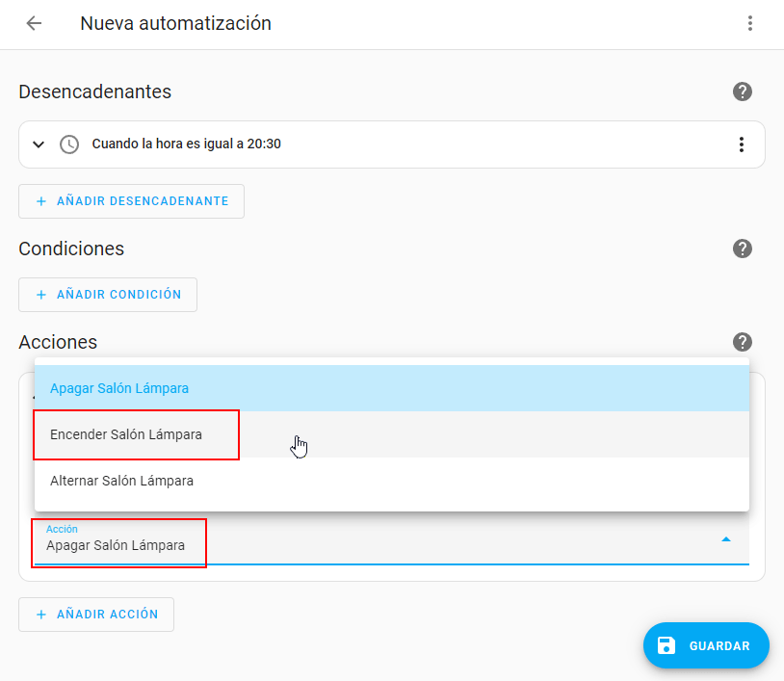
Task: Open the time trigger's three-dot menu
Action: [741, 144]
